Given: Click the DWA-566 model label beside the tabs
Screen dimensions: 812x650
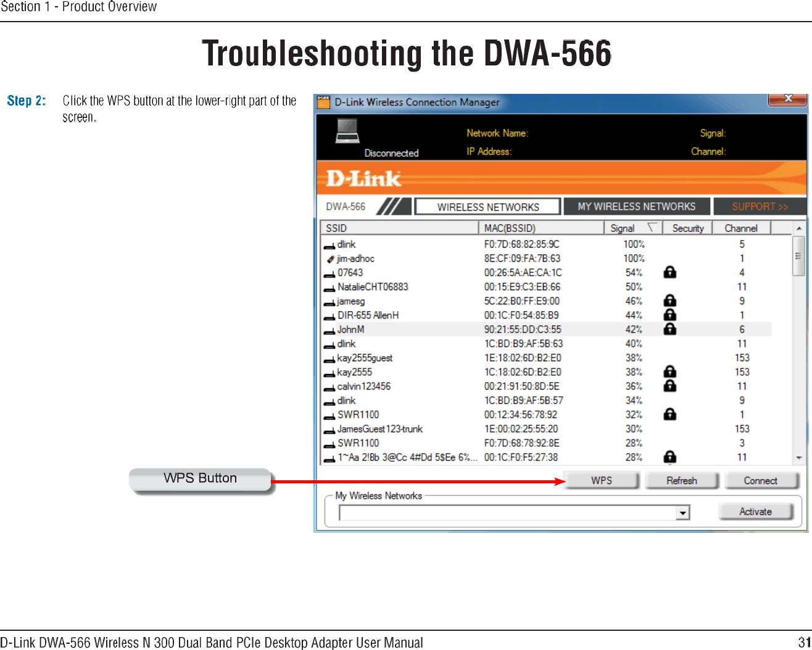Looking at the screenshot, I should (346, 207).
